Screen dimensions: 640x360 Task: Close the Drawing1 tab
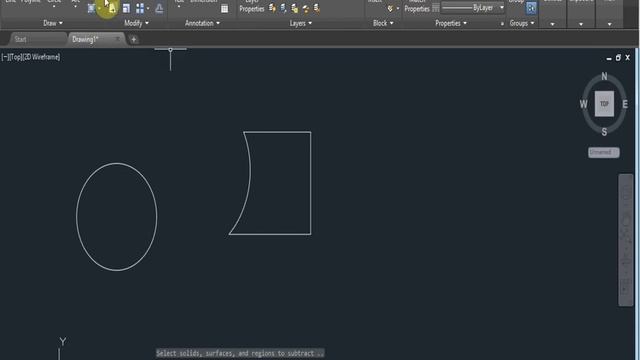click(118, 39)
